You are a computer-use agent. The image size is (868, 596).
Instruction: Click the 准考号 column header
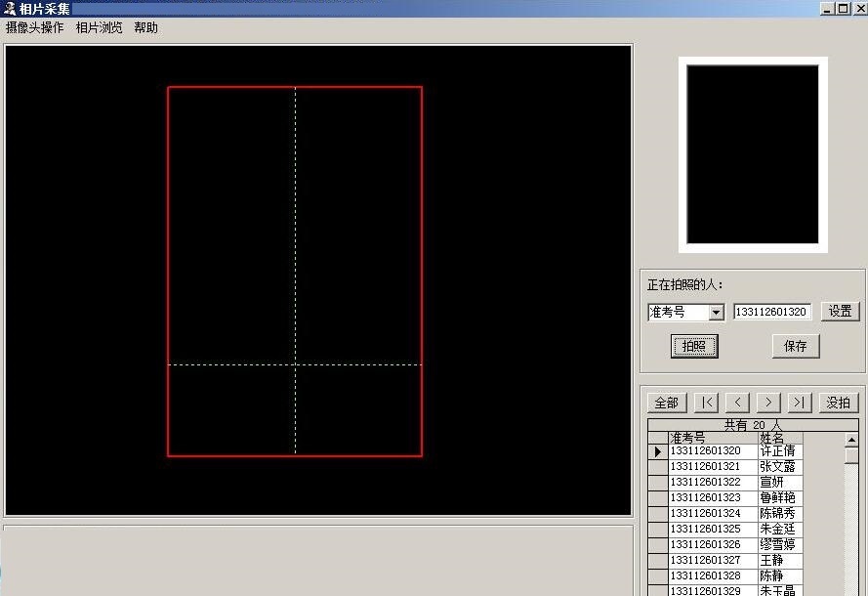pos(713,438)
